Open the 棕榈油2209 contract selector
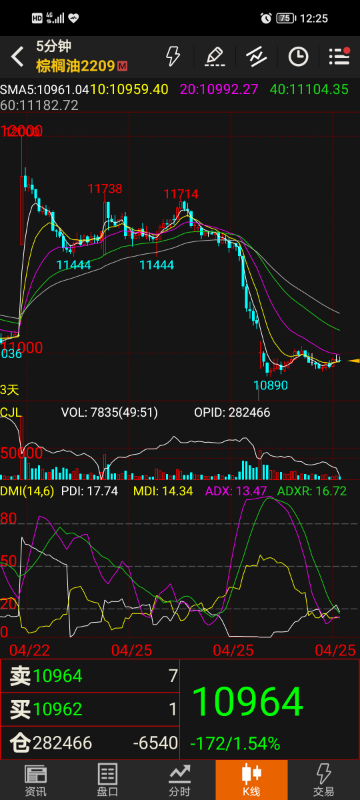Viewport: 360px width, 800px height. click(75, 66)
